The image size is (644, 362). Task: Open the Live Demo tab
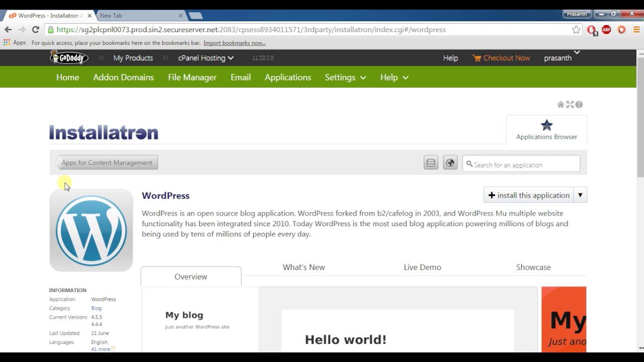pyautogui.click(x=422, y=267)
